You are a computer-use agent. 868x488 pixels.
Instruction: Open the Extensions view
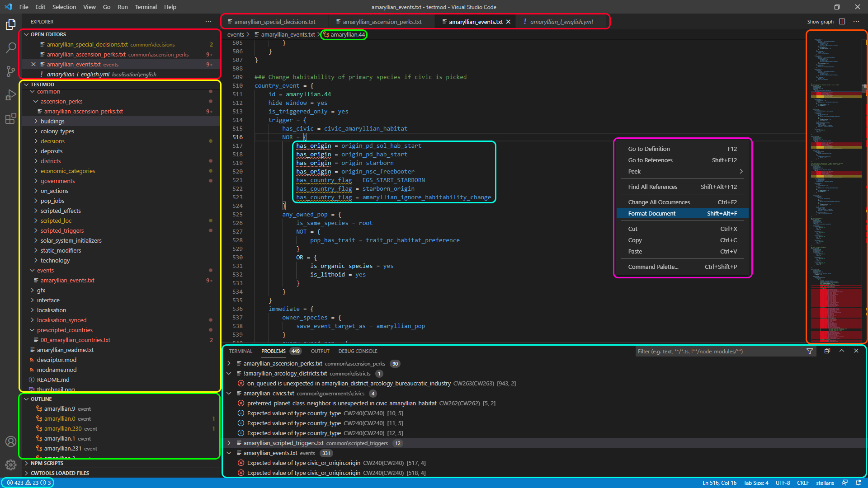tap(11, 119)
